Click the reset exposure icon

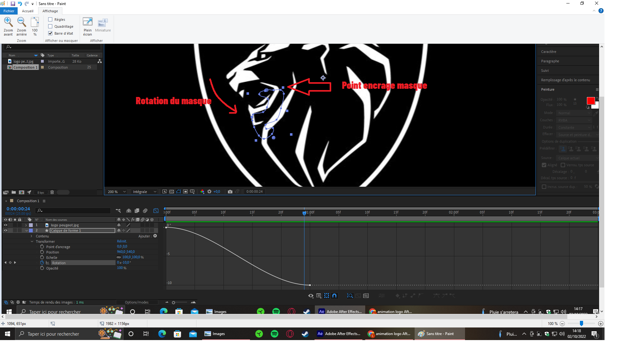point(209,191)
